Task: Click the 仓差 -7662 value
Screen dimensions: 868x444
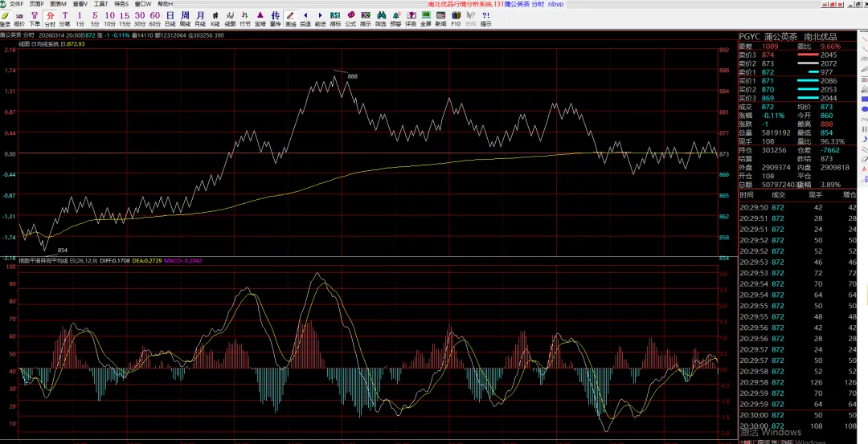Action: pyautogui.click(x=829, y=150)
